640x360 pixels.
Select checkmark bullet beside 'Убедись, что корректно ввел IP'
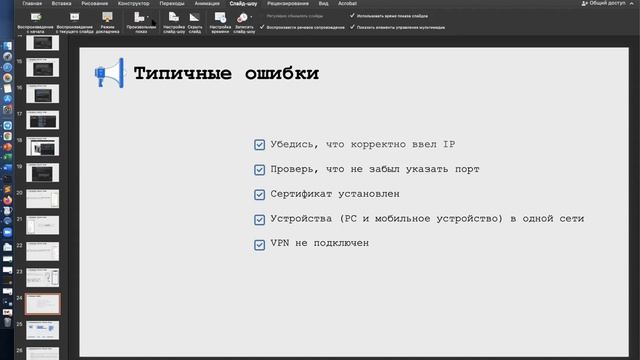259,144
